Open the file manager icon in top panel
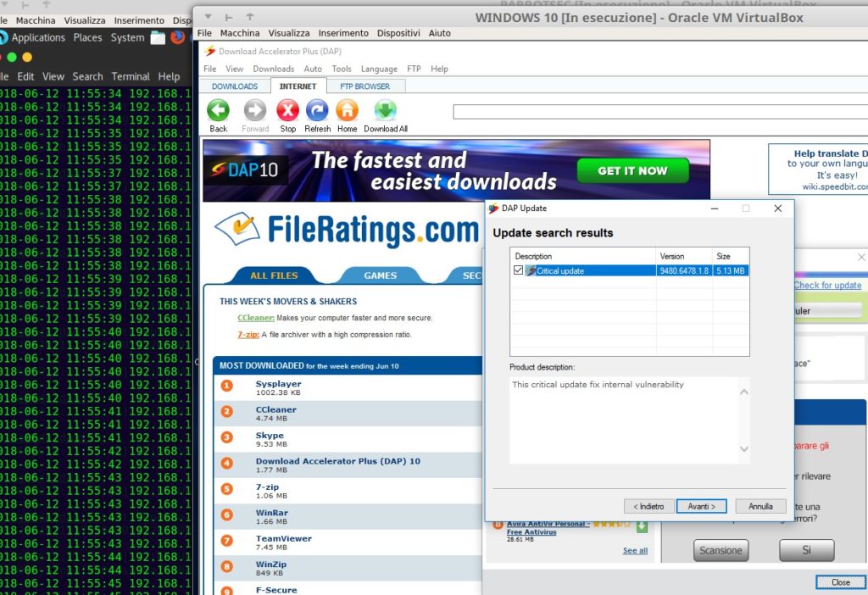The height and width of the screenshot is (595, 868). pos(158,37)
